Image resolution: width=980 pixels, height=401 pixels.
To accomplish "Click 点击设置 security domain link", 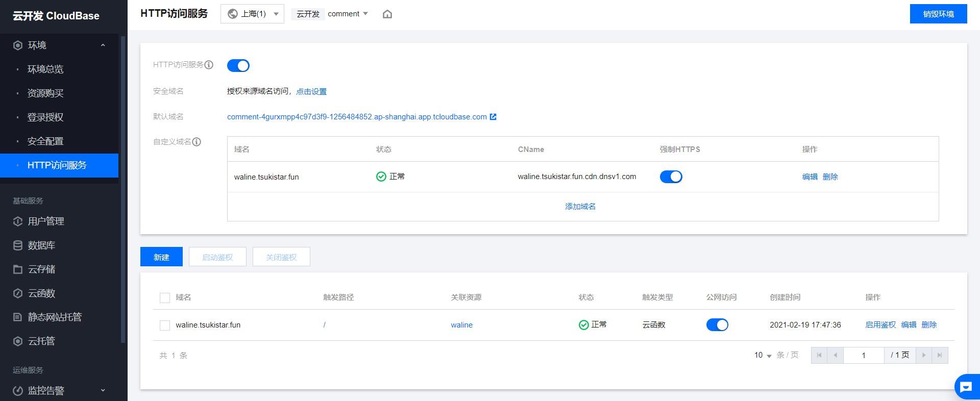I will 311,91.
